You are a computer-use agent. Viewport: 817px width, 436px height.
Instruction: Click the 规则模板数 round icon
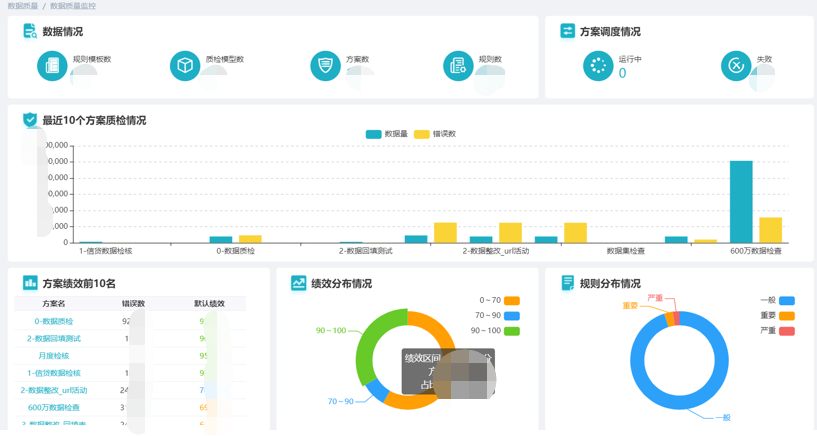[52, 66]
